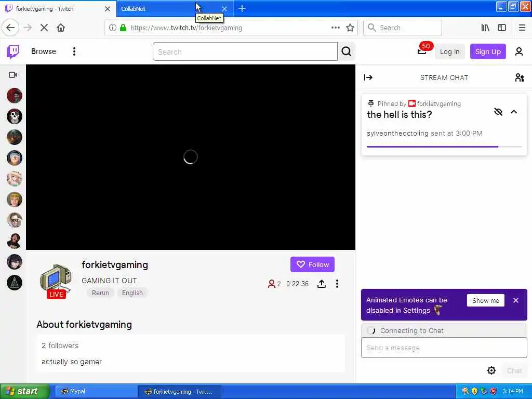The height and width of the screenshot is (399, 532).
Task: Focus the Twitch search field
Action: (x=245, y=51)
